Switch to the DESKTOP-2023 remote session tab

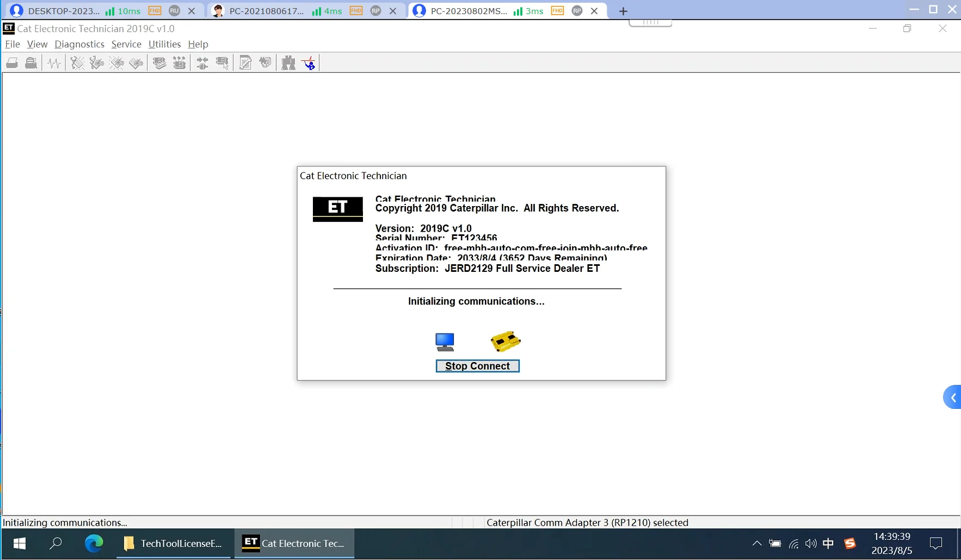[x=64, y=11]
